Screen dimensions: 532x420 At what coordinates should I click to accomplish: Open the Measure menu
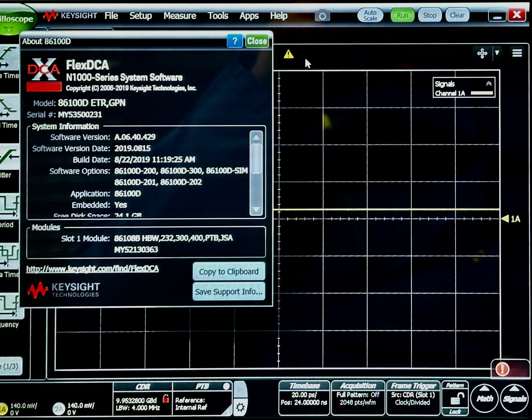180,16
